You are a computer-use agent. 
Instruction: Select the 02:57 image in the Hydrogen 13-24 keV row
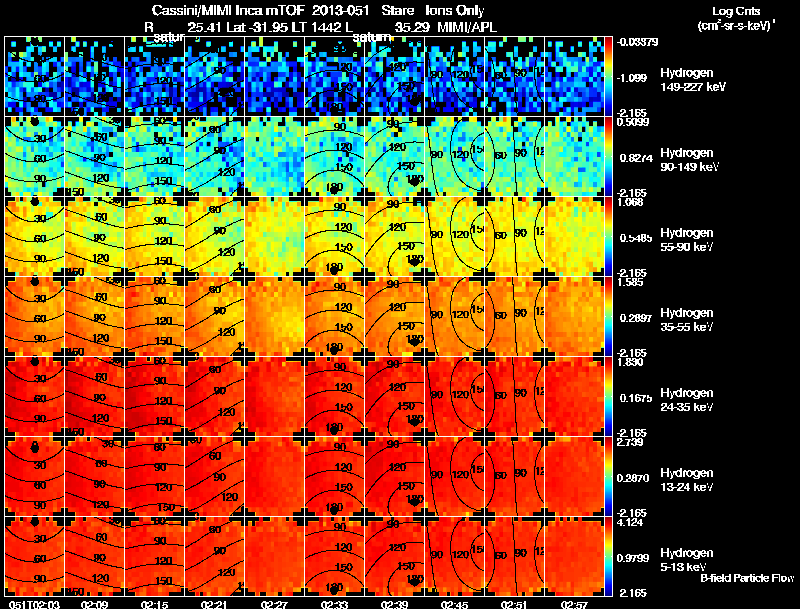click(574, 477)
